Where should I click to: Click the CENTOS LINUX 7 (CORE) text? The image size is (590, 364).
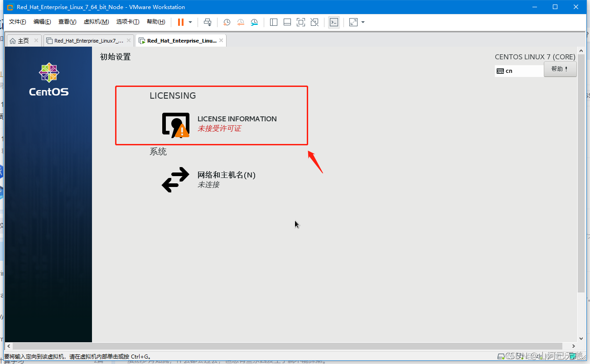pos(535,57)
